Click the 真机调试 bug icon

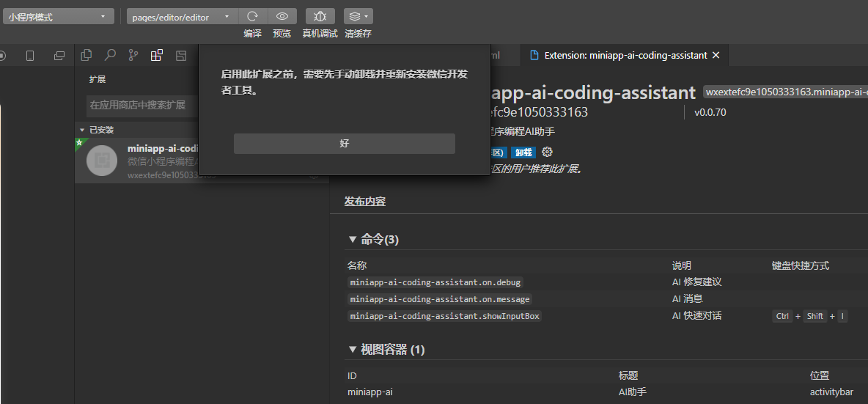(320, 17)
